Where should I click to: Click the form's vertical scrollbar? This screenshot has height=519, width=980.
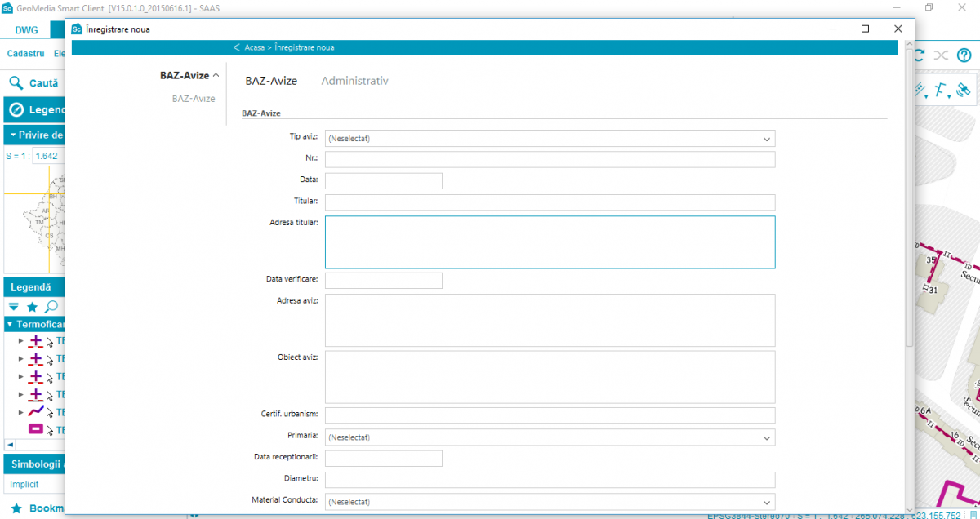[x=908, y=204]
